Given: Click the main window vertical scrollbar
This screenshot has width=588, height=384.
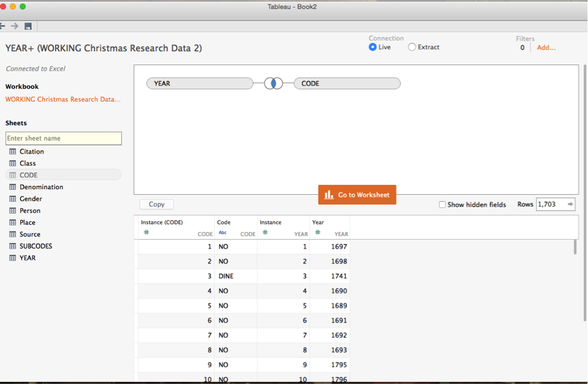Looking at the screenshot, I should pyautogui.click(x=585, y=193).
